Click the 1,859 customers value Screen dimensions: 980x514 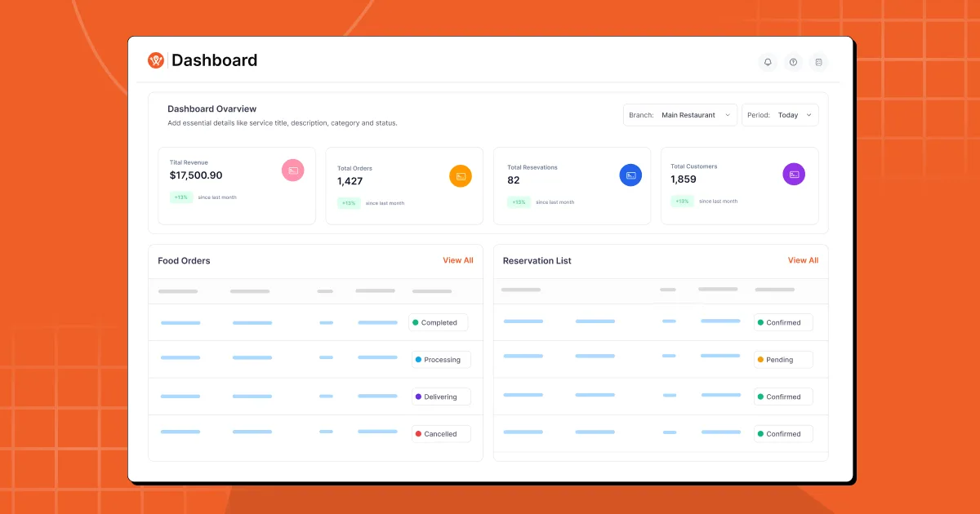pos(684,179)
